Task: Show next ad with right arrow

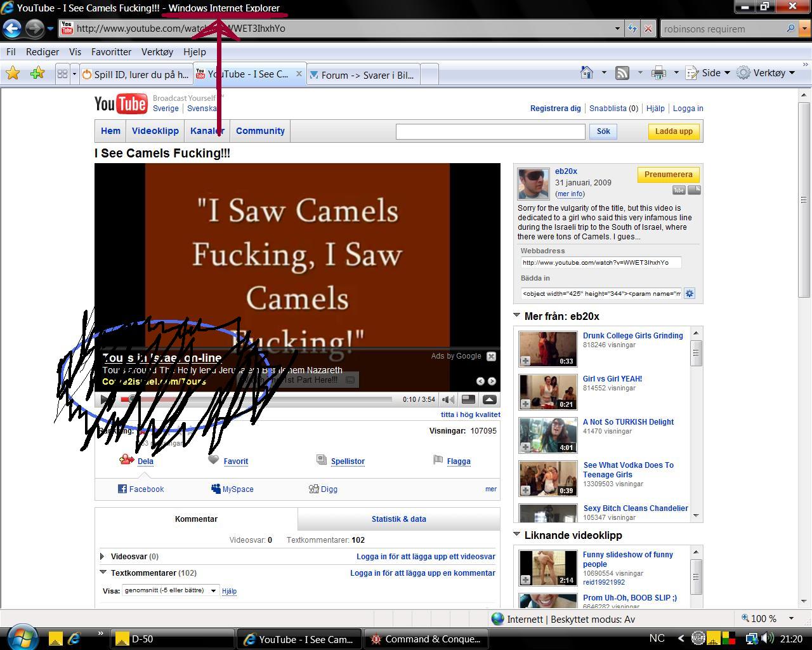Action: point(492,381)
